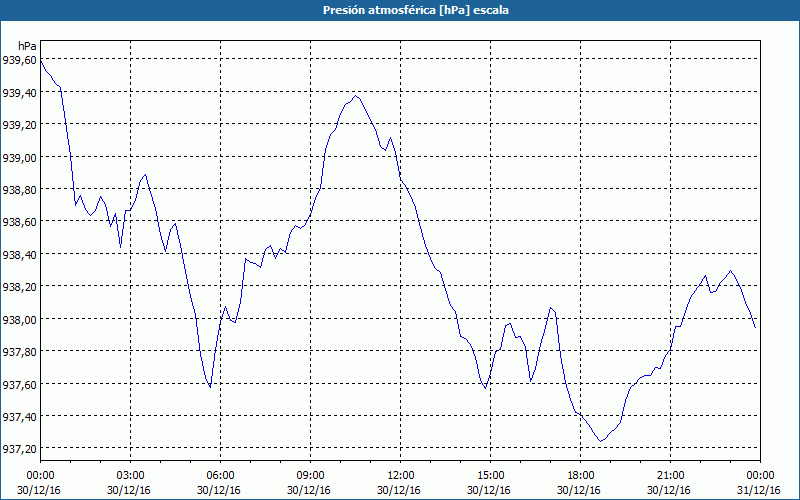Click the 12:00 time axis label
The height and width of the screenshot is (500, 800).
pyautogui.click(x=401, y=476)
